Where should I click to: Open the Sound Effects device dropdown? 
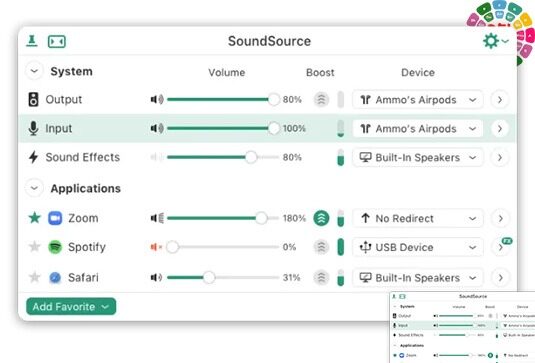pos(418,157)
